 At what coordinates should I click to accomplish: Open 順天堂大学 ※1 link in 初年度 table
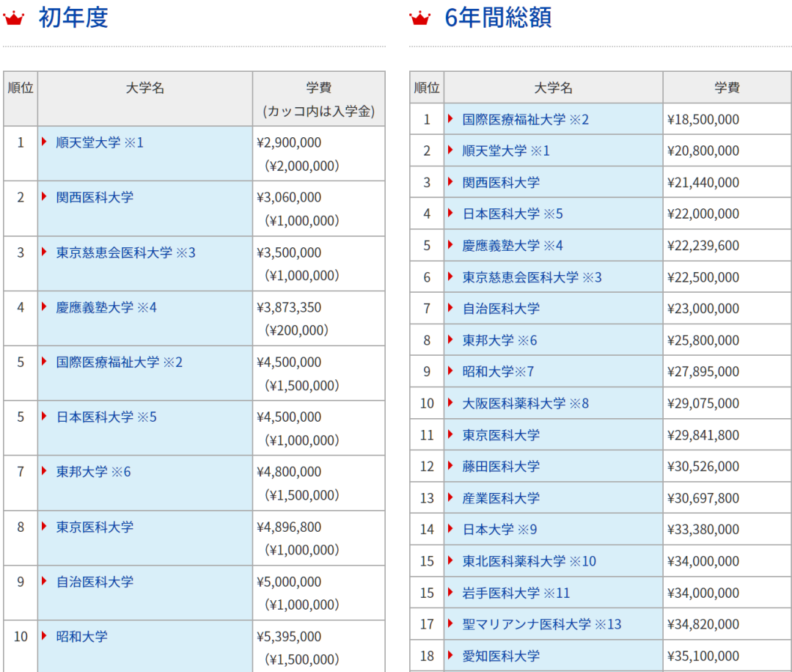click(x=100, y=142)
